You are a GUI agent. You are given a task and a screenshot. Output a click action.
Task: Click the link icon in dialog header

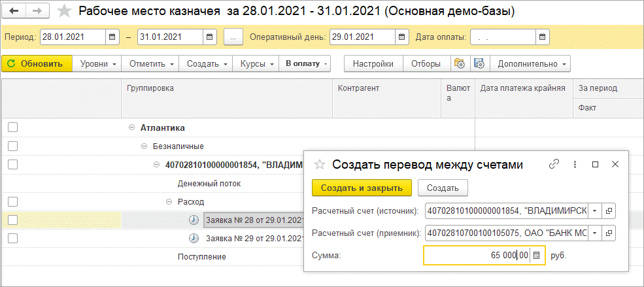coord(554,165)
